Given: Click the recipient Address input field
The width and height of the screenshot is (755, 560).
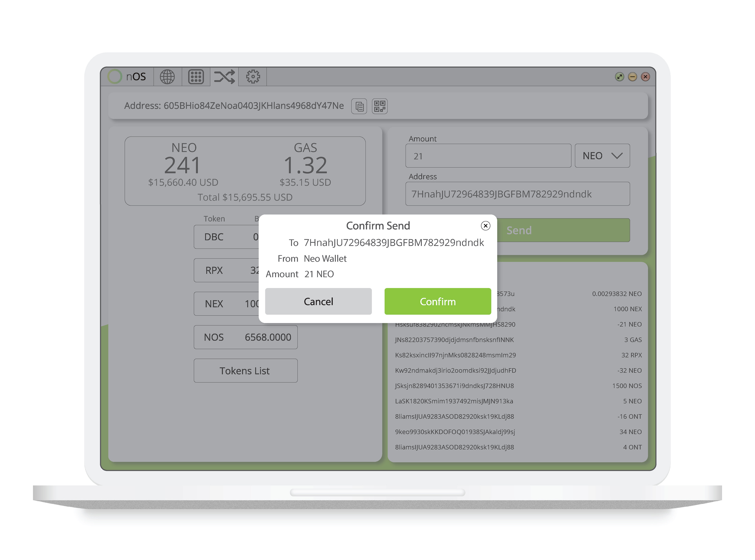Looking at the screenshot, I should [x=517, y=194].
